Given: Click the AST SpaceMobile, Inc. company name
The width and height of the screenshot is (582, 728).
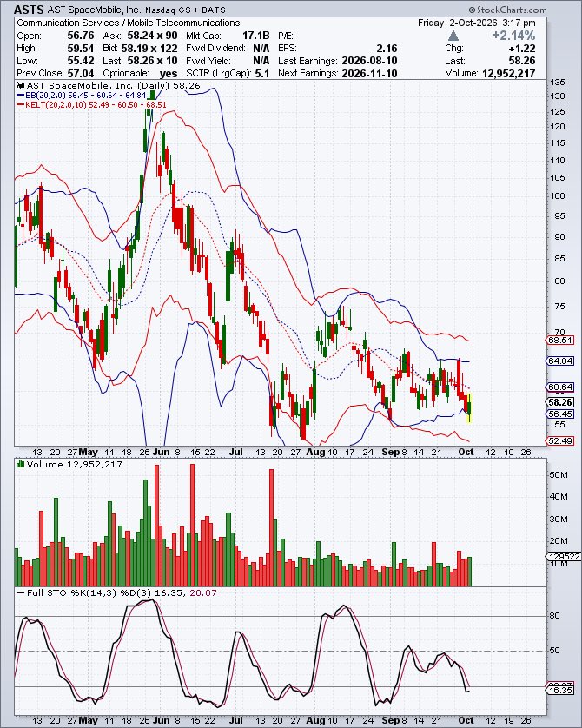Looking at the screenshot, I should [x=94, y=10].
